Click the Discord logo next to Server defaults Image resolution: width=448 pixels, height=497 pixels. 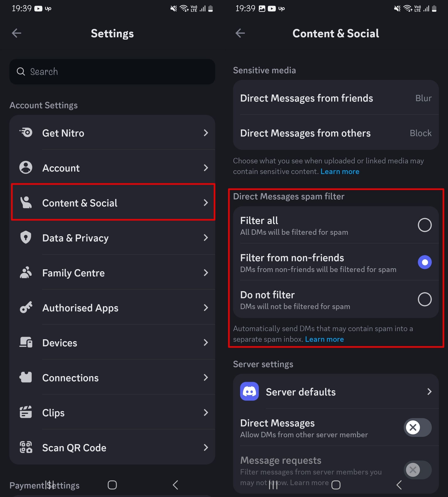tap(249, 391)
